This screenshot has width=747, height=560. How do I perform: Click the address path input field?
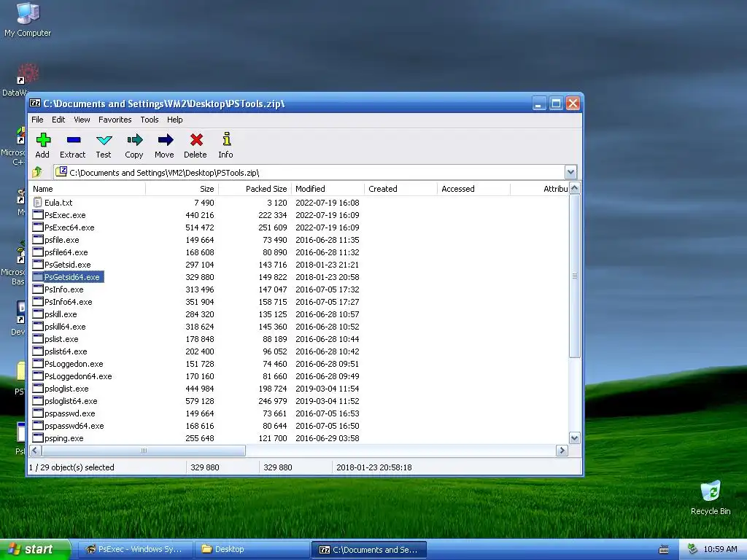pyautogui.click(x=309, y=172)
